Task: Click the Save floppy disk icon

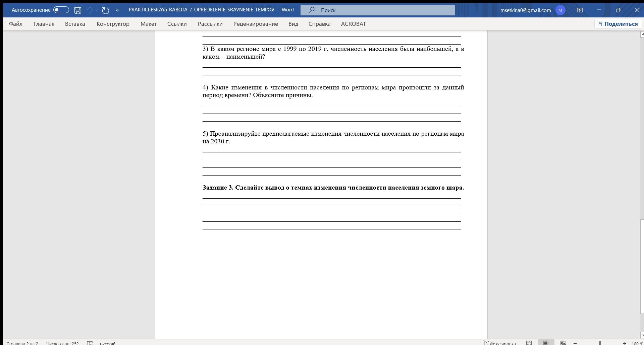Action: [78, 10]
